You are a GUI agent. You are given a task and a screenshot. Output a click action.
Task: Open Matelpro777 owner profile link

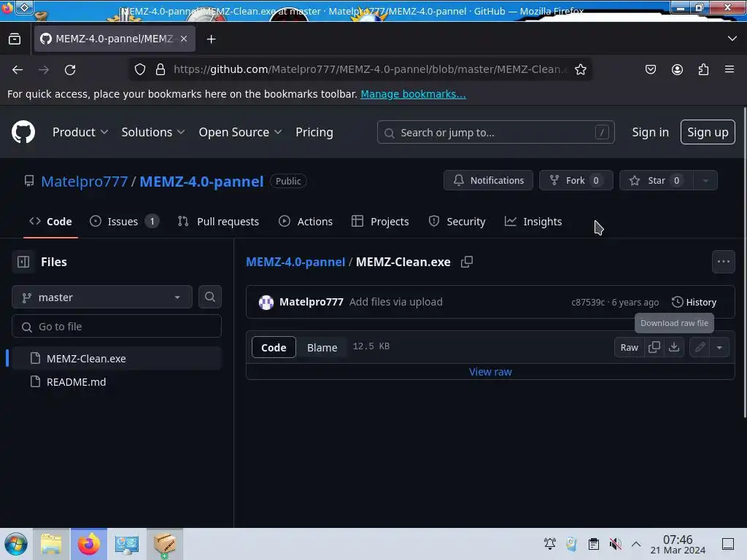point(85,182)
